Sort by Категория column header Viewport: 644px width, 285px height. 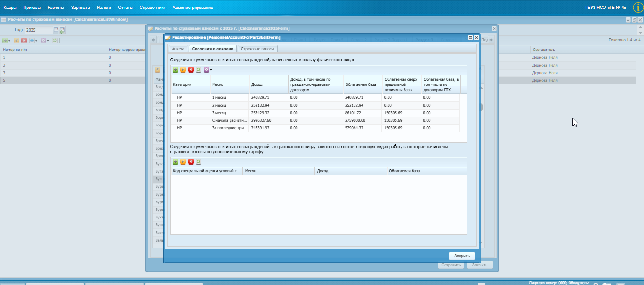190,84
